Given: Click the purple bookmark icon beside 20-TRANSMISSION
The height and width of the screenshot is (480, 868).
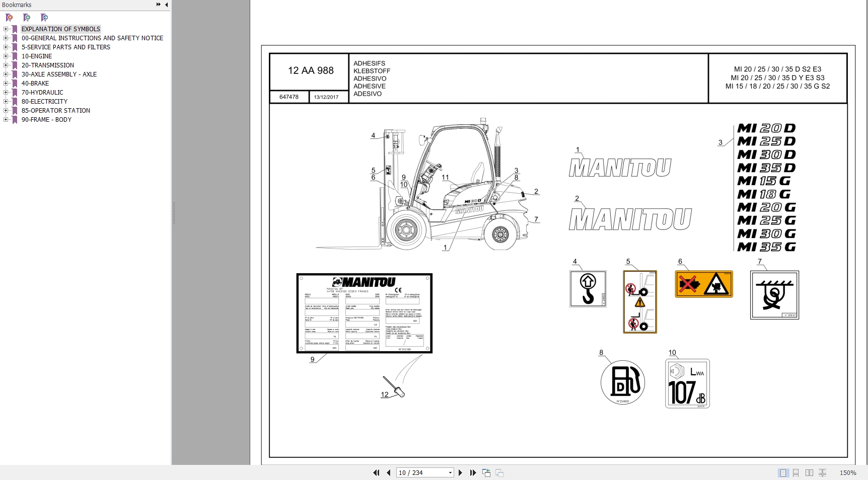Looking at the screenshot, I should pyautogui.click(x=15, y=65).
